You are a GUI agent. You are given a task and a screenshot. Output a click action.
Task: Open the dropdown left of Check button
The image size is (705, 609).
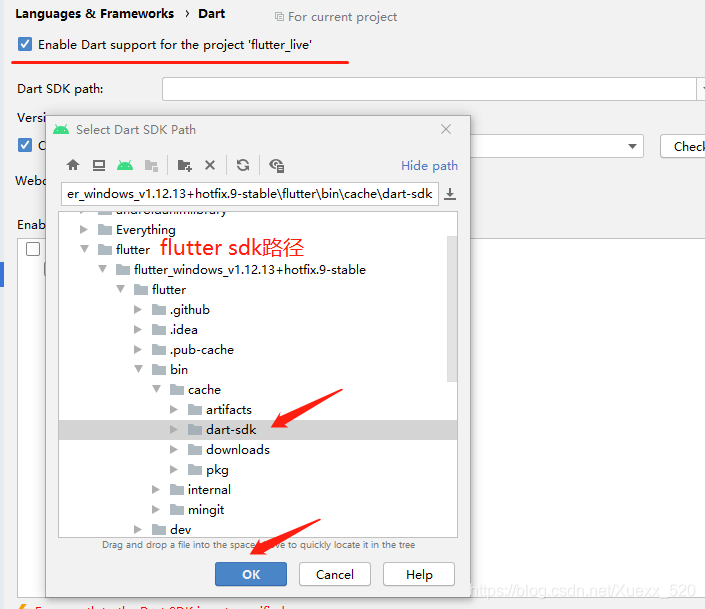coord(632,146)
